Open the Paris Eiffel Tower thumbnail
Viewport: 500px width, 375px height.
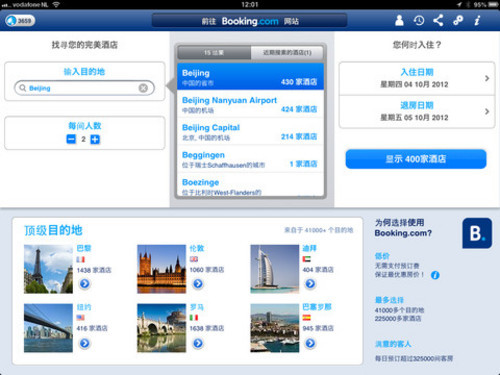click(48, 269)
